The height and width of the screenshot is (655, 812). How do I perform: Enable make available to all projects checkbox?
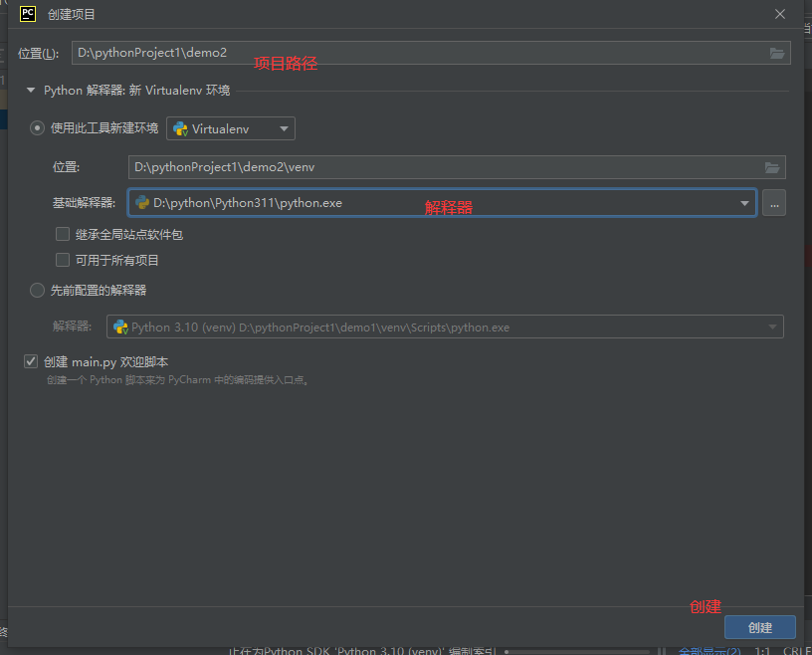point(63,260)
